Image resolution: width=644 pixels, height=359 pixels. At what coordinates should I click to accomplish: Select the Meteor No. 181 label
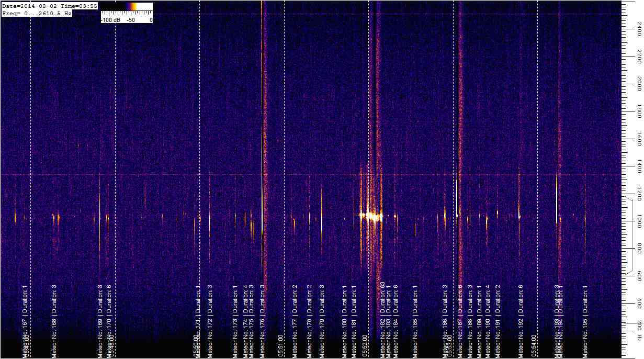click(354, 321)
